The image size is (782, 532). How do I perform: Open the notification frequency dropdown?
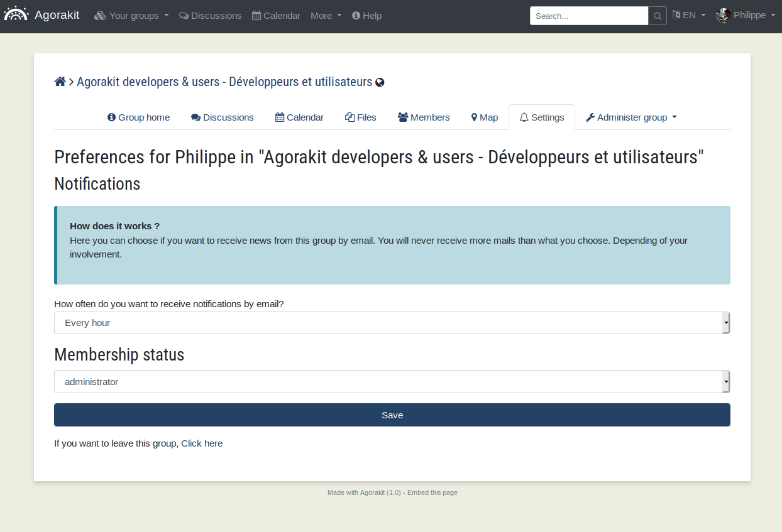tap(392, 323)
